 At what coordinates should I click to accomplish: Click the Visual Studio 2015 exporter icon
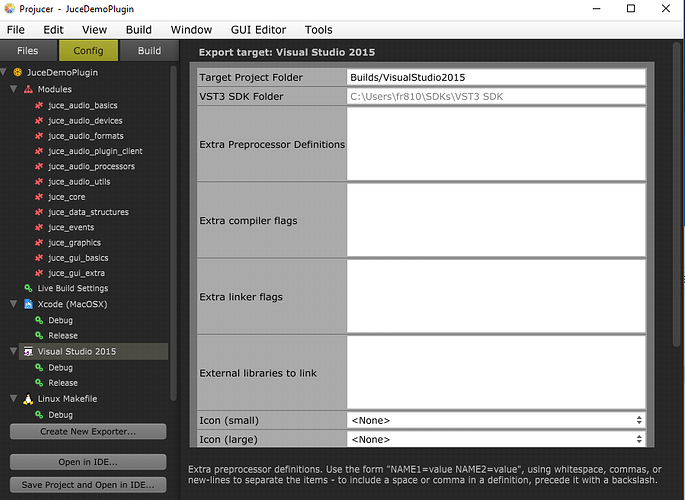point(28,352)
